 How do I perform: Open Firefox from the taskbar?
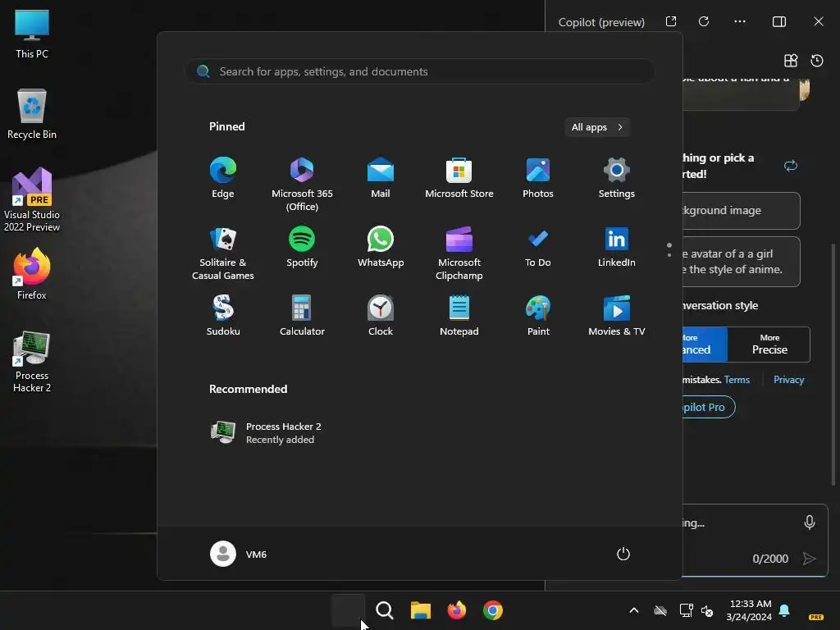click(456, 610)
